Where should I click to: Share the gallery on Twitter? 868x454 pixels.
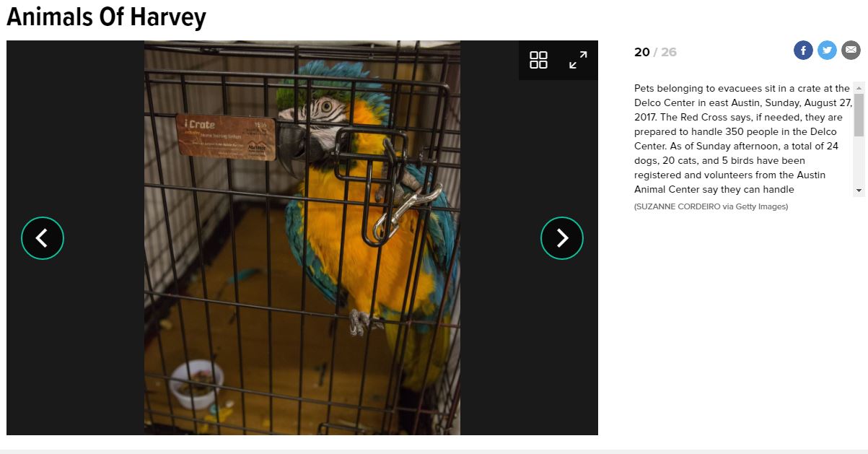[x=827, y=51]
